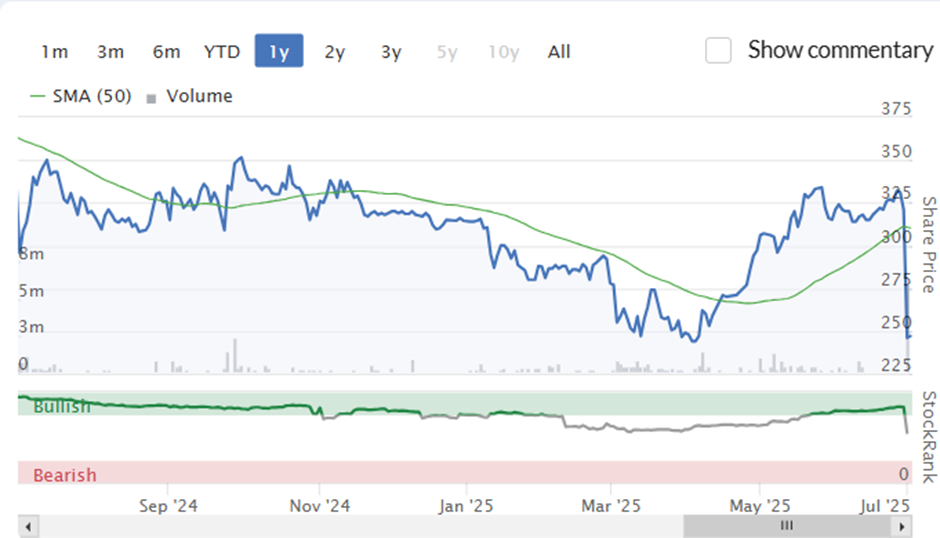Click the Show commentary label

click(840, 50)
